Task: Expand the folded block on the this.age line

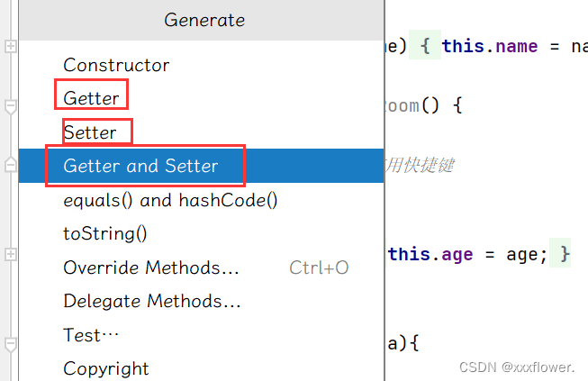Action: coord(11,255)
